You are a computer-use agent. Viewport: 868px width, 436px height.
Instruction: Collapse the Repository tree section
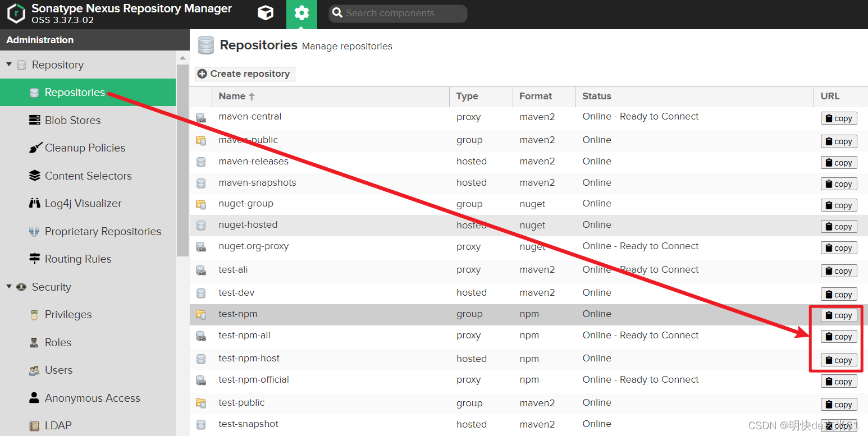pos(8,65)
